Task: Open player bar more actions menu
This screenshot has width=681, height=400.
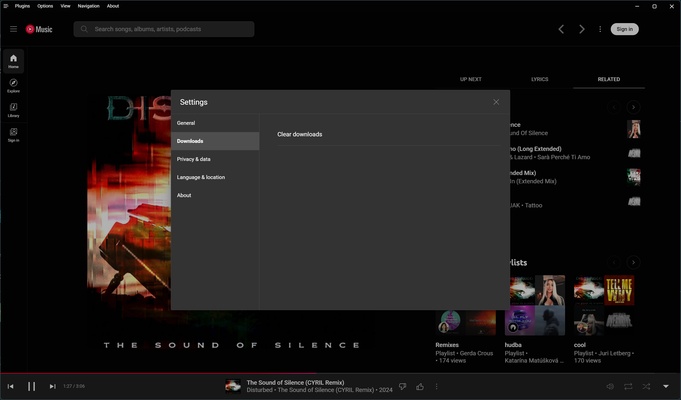Action: point(436,386)
